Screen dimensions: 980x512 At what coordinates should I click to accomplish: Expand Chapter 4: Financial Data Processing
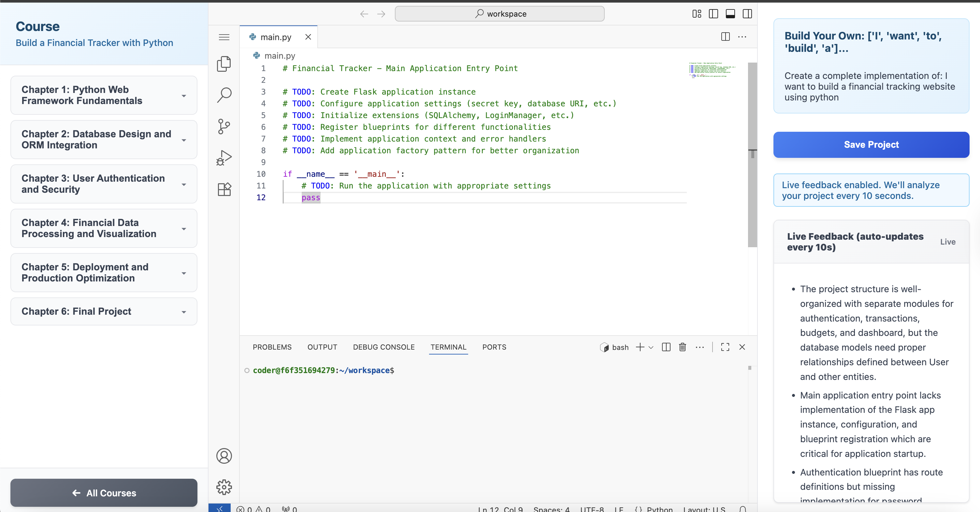click(x=104, y=228)
